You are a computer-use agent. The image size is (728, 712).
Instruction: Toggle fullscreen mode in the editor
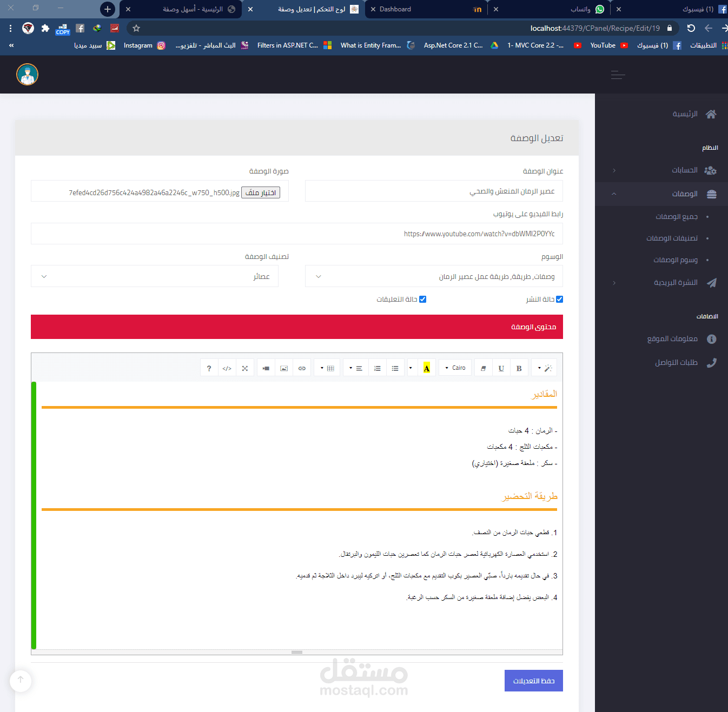pos(245,368)
